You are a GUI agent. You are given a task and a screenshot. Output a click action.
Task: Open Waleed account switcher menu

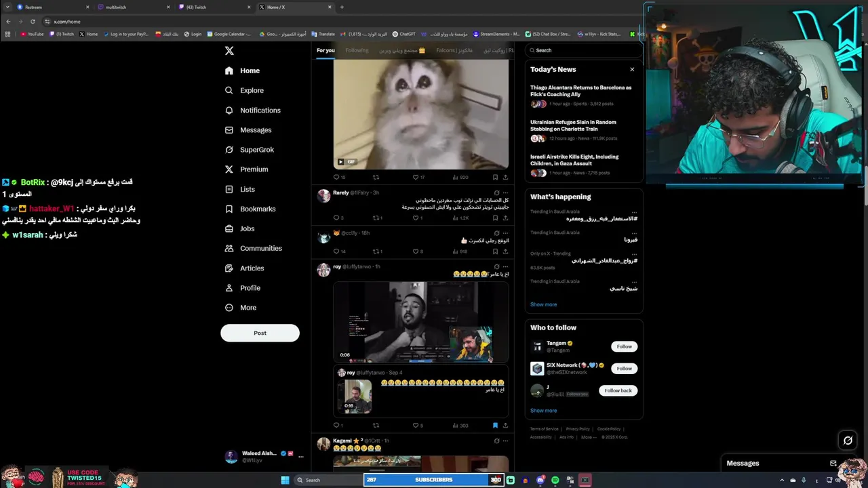coord(300,456)
